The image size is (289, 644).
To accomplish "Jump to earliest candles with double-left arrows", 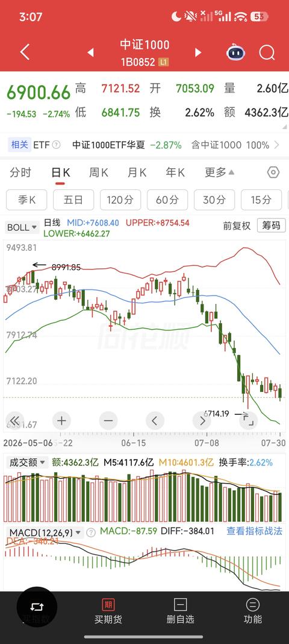I will [x=15, y=420].
